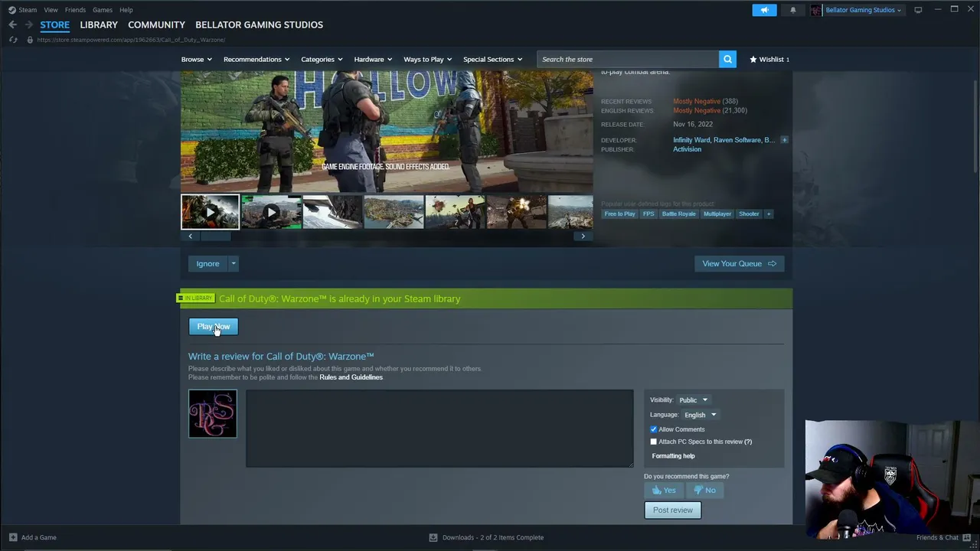This screenshot has height=551, width=980.
Task: Click the blue magnifier search button
Action: [727, 59]
